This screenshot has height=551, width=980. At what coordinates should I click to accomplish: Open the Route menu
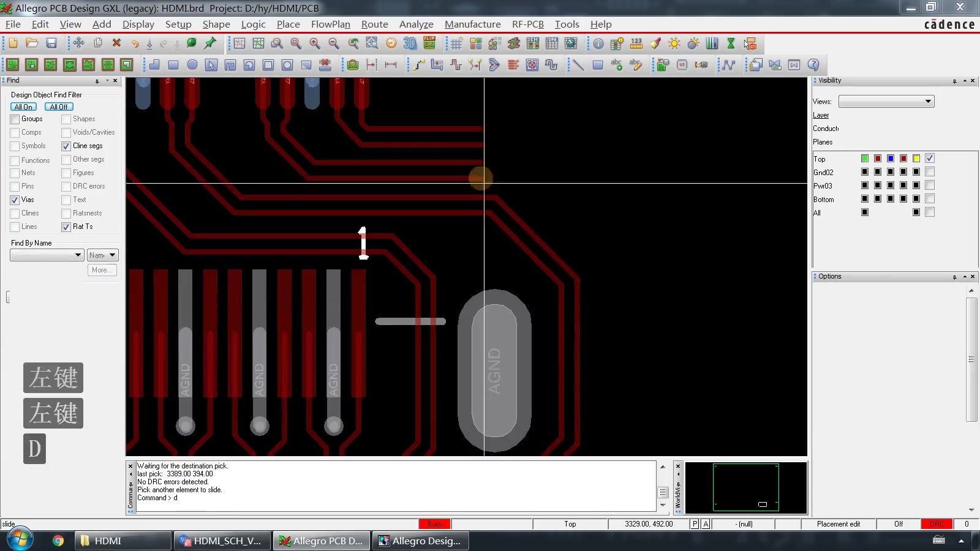pyautogui.click(x=374, y=24)
